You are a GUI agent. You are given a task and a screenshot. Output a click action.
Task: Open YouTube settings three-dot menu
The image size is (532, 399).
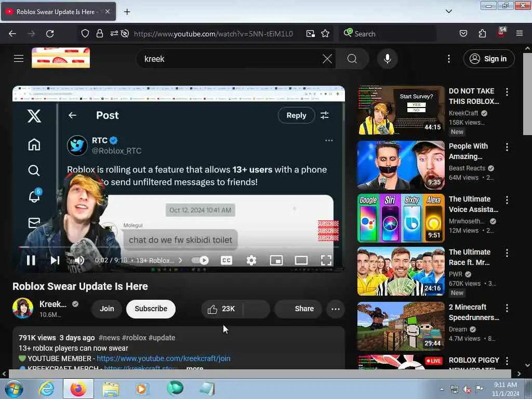448,59
